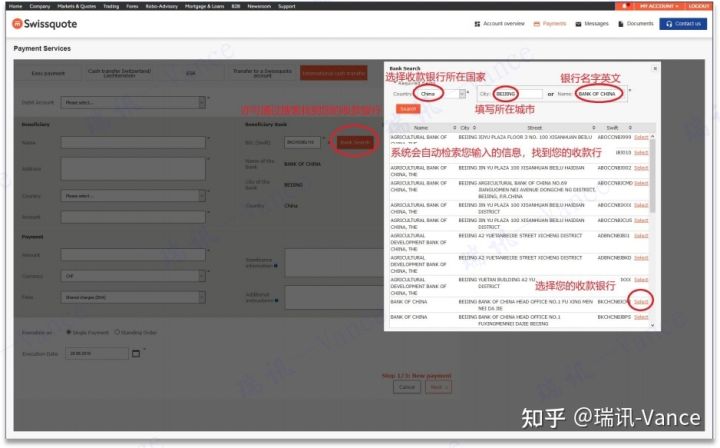
Task: Click the Swissquote logo
Action: (45, 24)
